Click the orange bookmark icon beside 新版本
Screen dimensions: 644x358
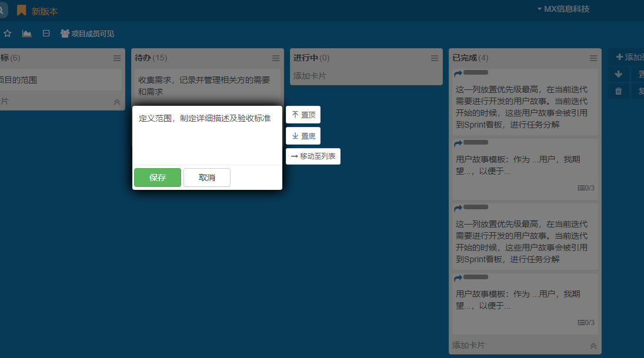point(22,11)
